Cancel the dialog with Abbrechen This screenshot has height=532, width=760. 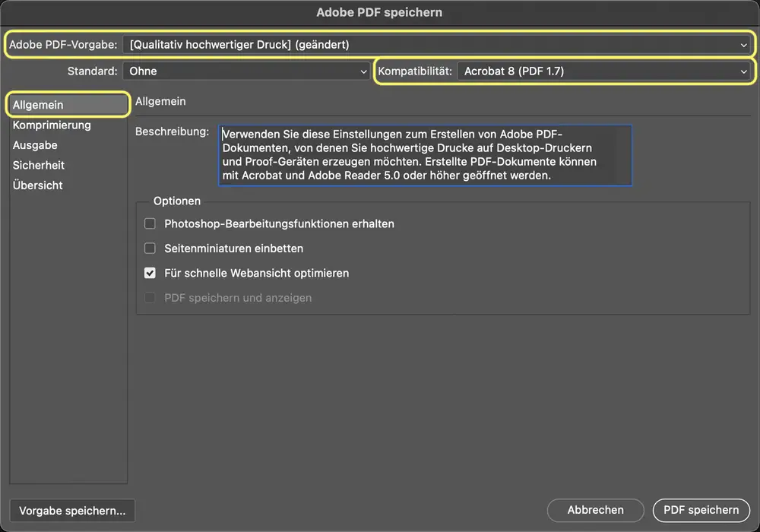click(596, 510)
